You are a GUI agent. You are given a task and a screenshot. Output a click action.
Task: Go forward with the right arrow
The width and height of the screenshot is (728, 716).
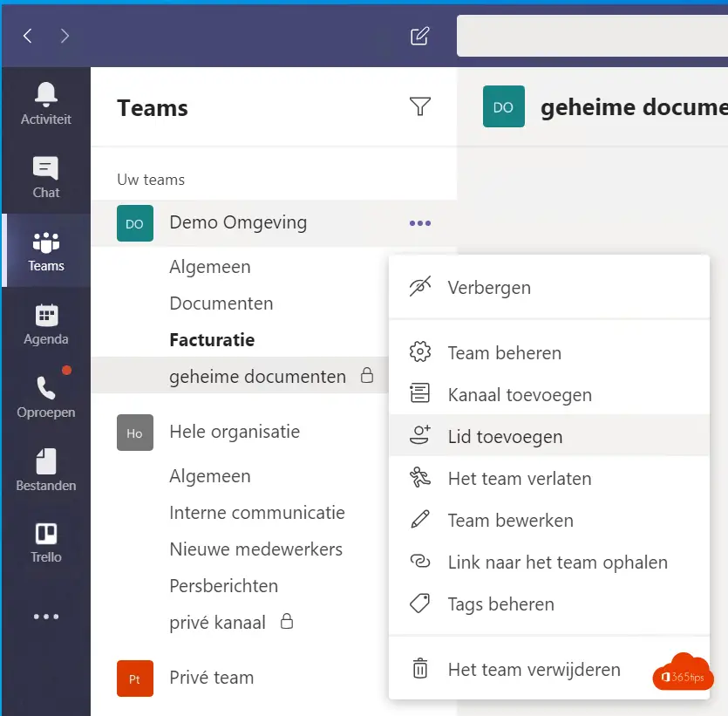65,36
